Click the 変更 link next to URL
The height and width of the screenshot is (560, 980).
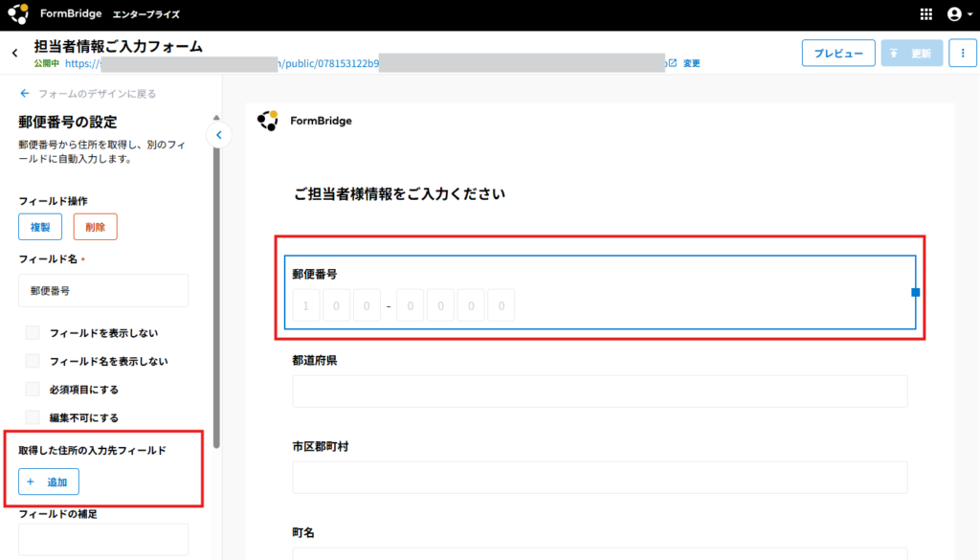[692, 63]
